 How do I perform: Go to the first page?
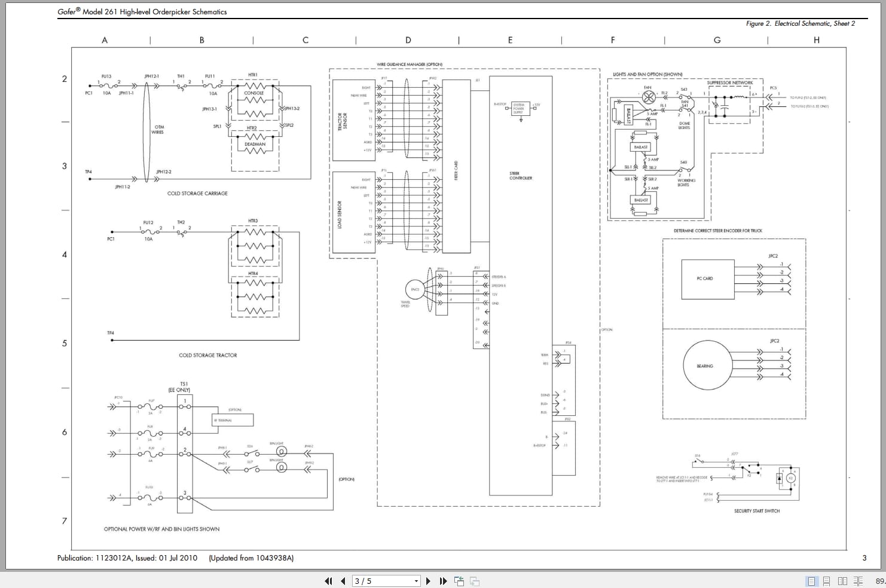[328, 581]
